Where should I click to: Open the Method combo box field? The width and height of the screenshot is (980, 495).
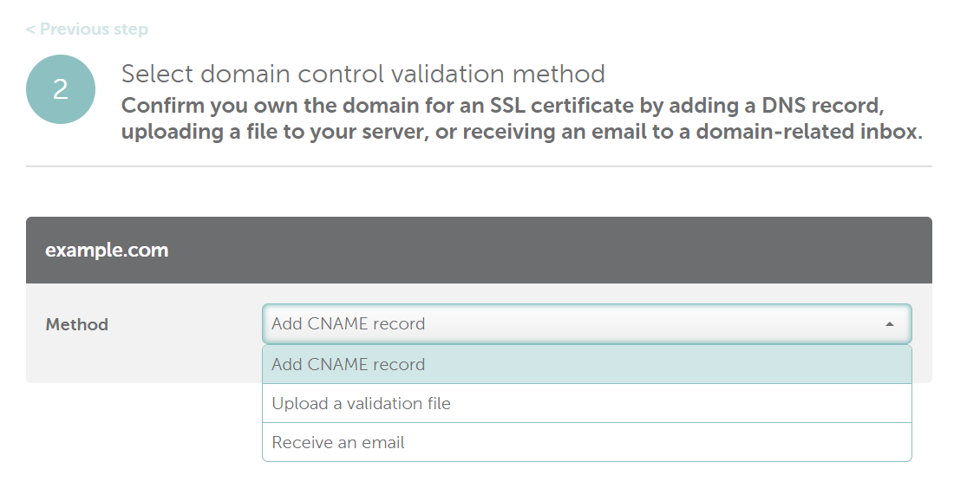[x=587, y=323]
